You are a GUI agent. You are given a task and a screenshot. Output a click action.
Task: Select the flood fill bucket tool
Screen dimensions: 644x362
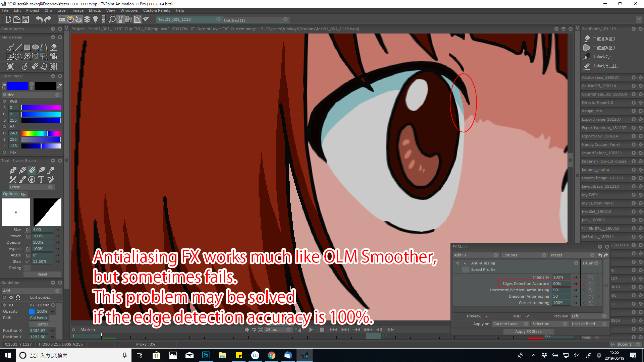coord(53,47)
